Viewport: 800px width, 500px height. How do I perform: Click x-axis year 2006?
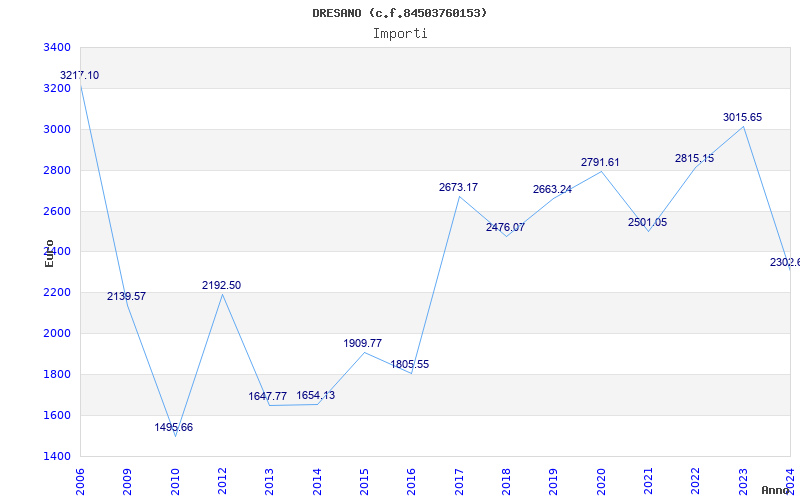(x=80, y=482)
